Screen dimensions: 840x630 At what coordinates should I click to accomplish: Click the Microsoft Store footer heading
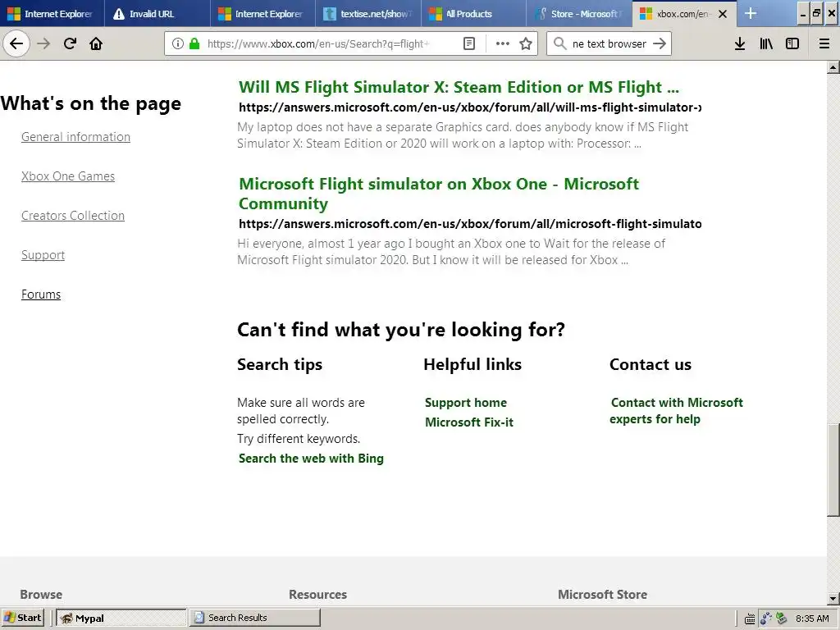[602, 594]
